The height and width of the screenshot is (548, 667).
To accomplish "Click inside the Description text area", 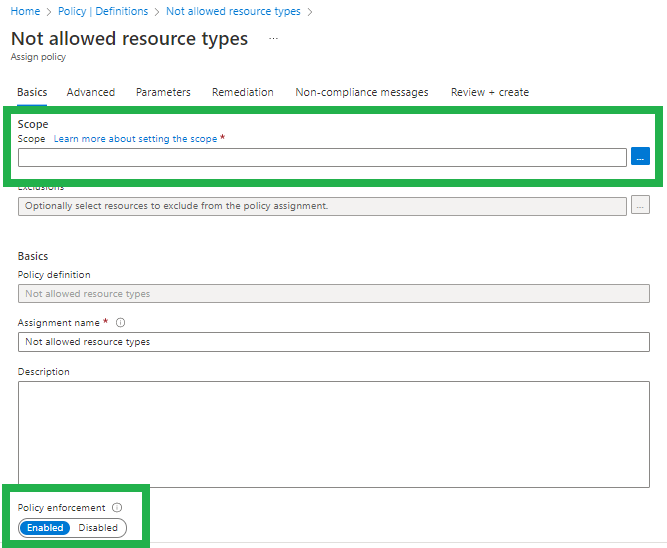I will tap(333, 434).
